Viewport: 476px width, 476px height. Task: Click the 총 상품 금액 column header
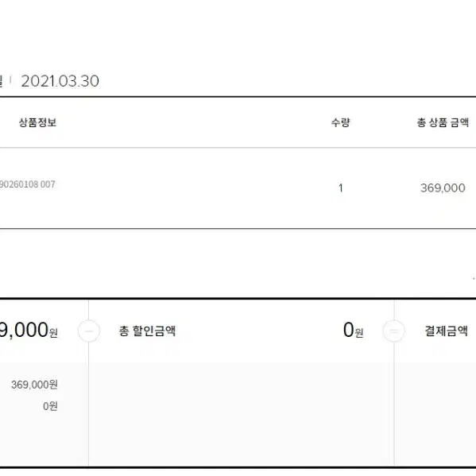443,122
